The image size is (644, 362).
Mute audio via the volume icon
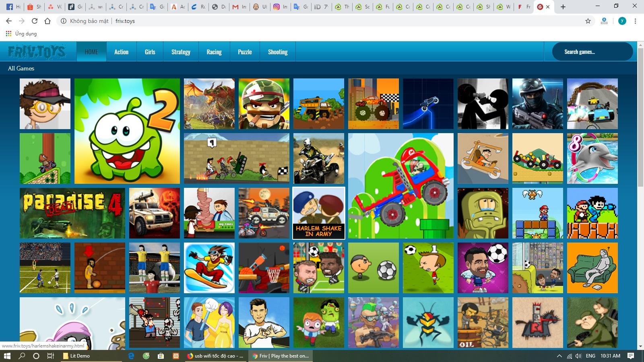point(578,356)
